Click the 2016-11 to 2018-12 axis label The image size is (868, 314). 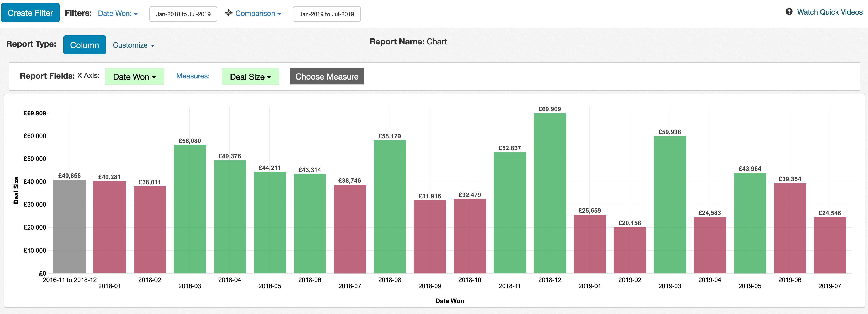tap(70, 280)
